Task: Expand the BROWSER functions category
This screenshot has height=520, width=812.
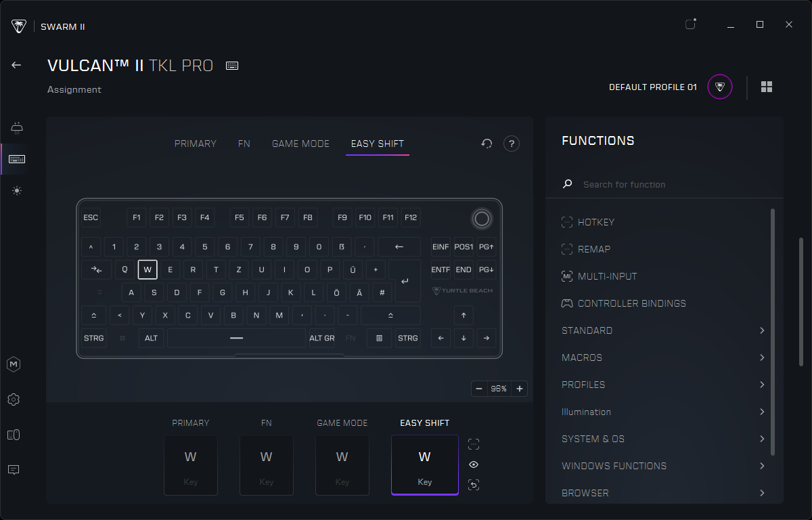Action: pyautogui.click(x=663, y=493)
